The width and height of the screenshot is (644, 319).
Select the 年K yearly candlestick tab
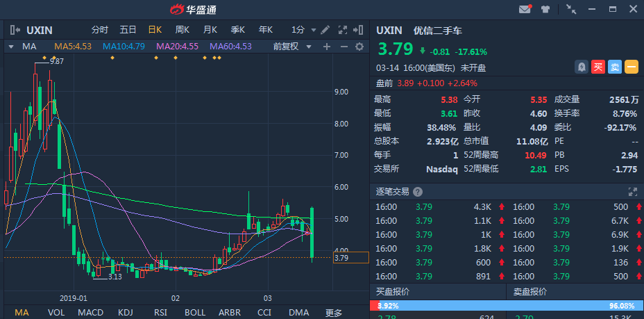[x=265, y=30]
